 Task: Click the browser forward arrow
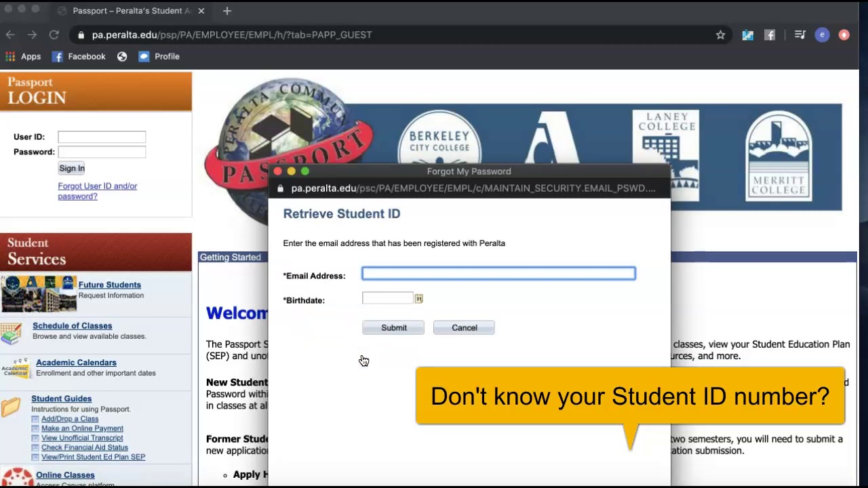[32, 35]
